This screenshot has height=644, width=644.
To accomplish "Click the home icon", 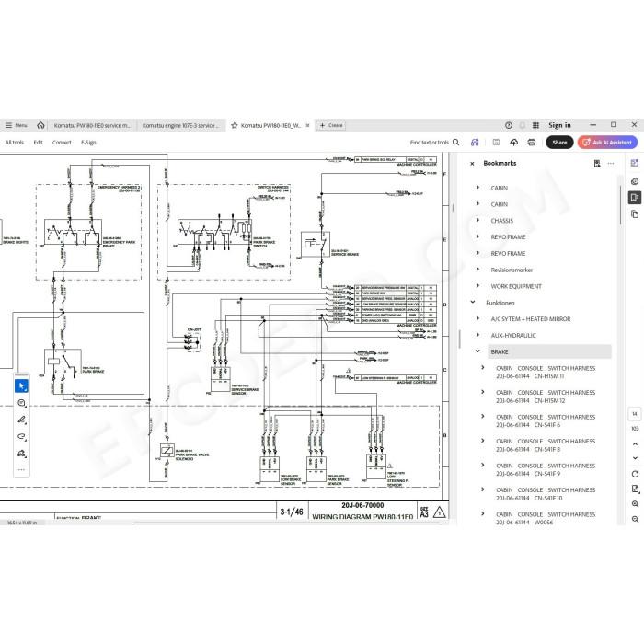I will [x=40, y=125].
